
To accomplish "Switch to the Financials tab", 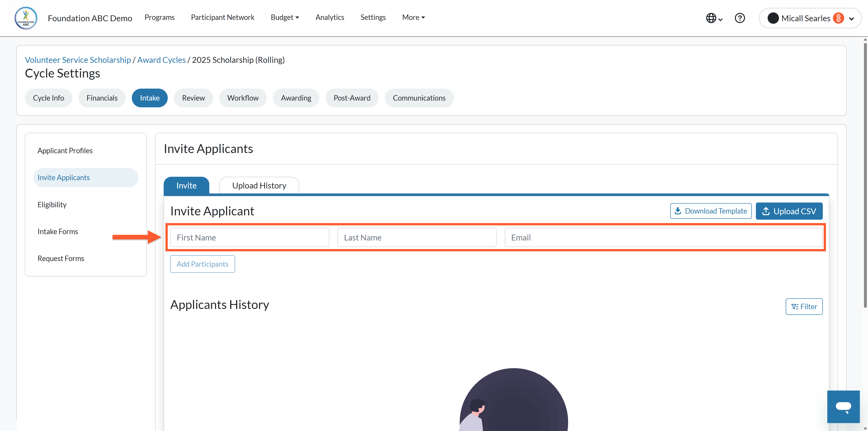I will (x=102, y=98).
